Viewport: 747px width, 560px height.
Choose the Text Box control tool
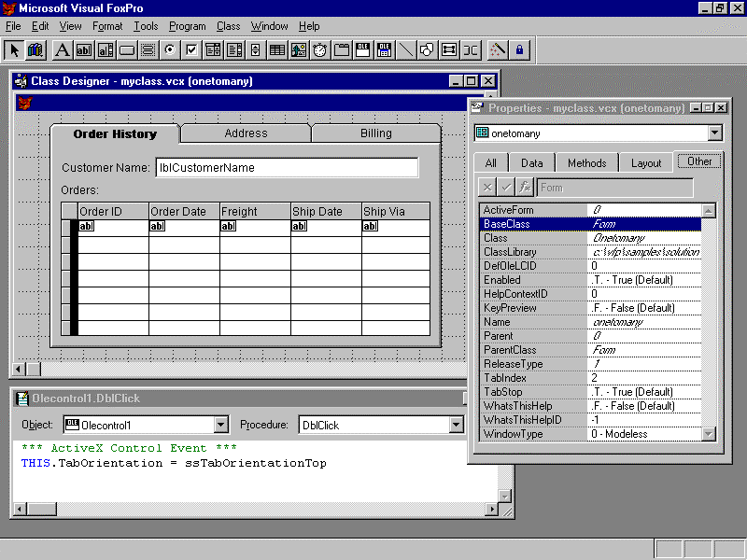84,50
